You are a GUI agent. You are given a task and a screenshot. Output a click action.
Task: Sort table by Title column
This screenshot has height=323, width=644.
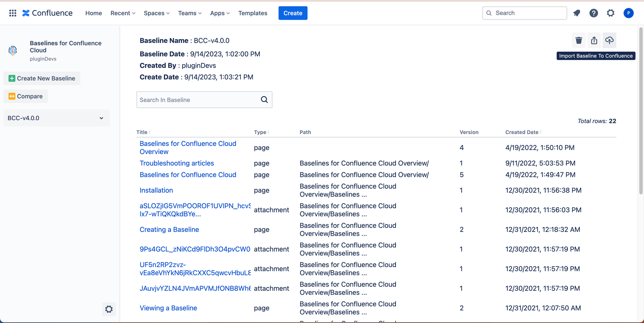click(x=143, y=132)
